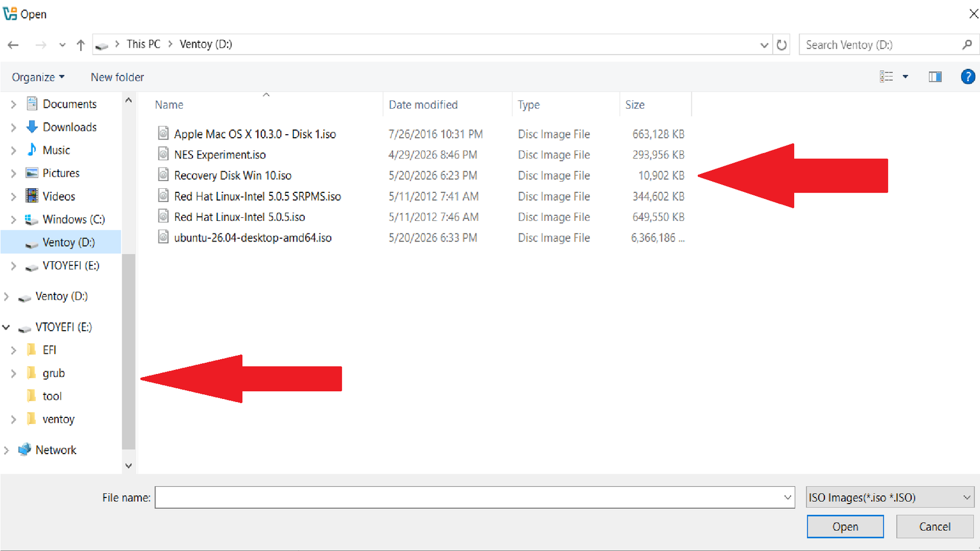Refresh the Ventoy (D:) folder view
The image size is (980, 551).
[x=782, y=45]
